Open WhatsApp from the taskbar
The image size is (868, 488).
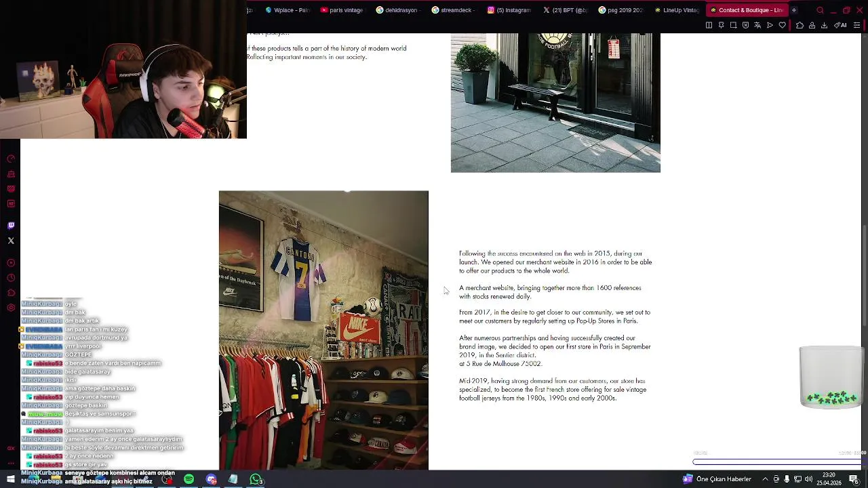[255, 479]
